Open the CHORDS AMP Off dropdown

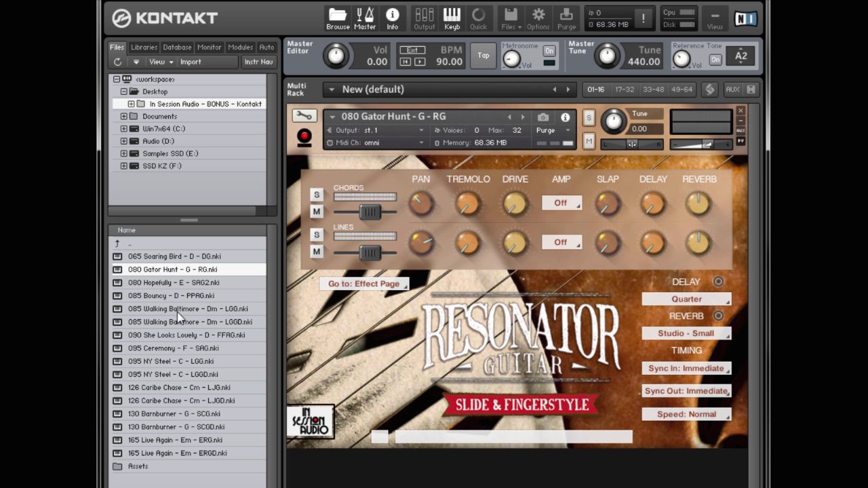(x=561, y=203)
